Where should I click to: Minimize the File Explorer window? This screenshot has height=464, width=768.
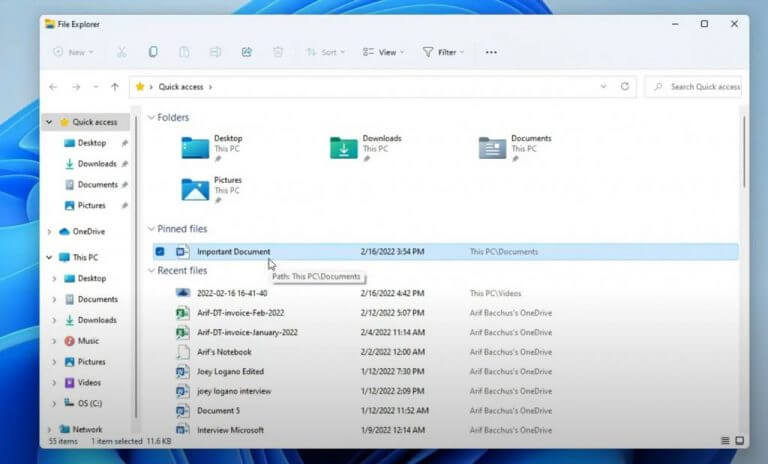(675, 24)
